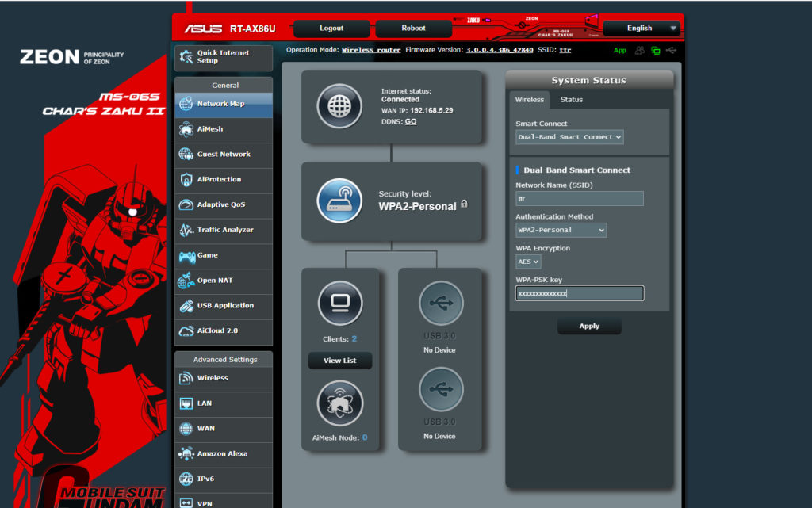Select the Wireless tab
Image resolution: width=812 pixels, height=508 pixels.
pyautogui.click(x=530, y=99)
